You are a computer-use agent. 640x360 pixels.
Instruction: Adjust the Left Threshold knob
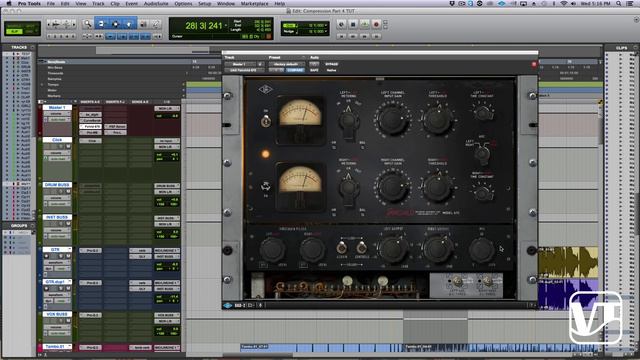pyautogui.click(x=437, y=120)
